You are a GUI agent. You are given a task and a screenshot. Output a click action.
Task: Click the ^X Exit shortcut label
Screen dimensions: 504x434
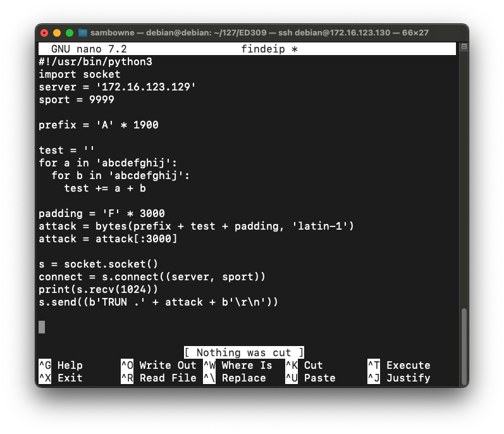(x=61, y=378)
